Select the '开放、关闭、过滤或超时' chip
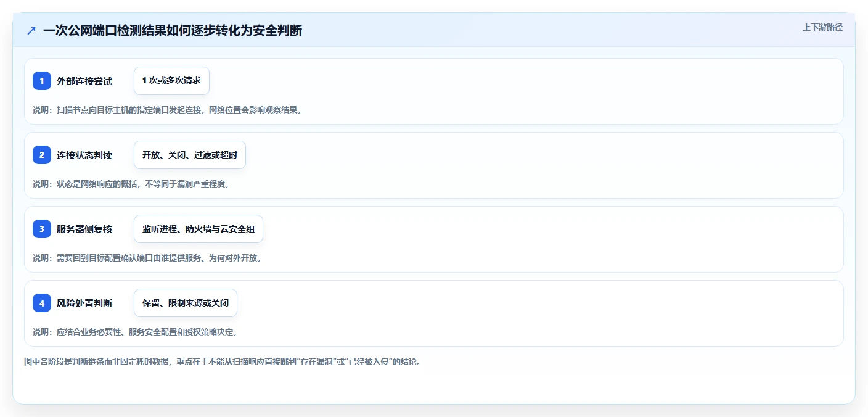 tap(190, 155)
